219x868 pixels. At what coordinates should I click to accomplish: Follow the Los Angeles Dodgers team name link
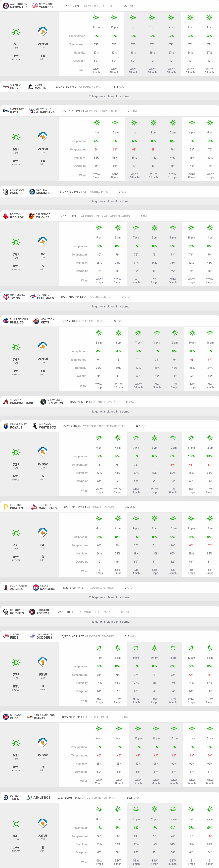pyautogui.click(x=45, y=636)
